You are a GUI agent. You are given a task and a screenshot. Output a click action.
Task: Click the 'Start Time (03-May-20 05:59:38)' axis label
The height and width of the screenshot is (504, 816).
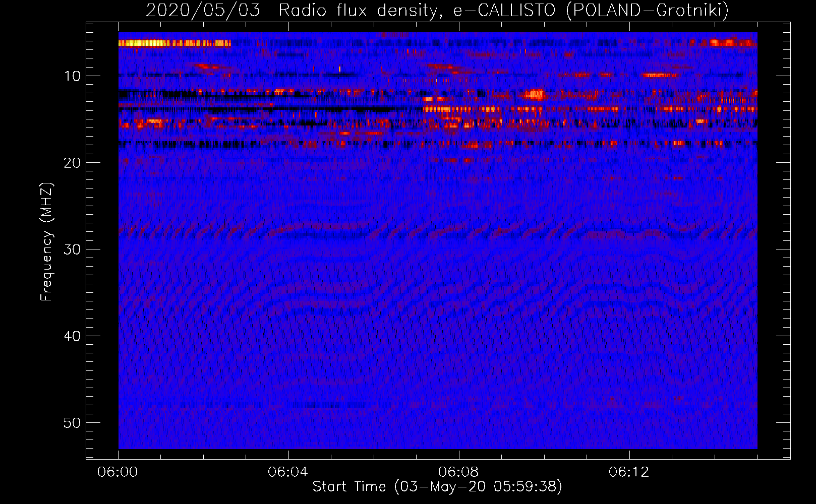click(x=437, y=486)
